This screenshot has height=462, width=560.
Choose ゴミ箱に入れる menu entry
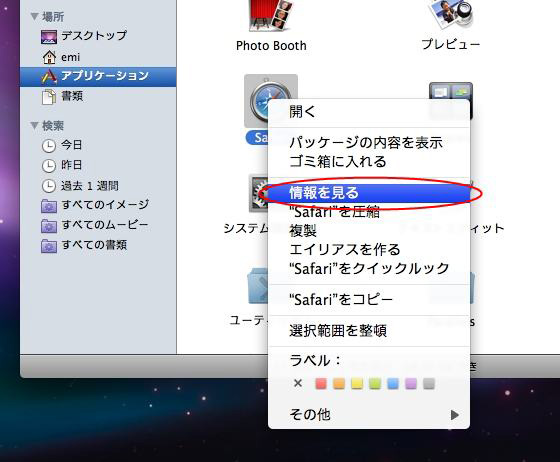point(369,161)
